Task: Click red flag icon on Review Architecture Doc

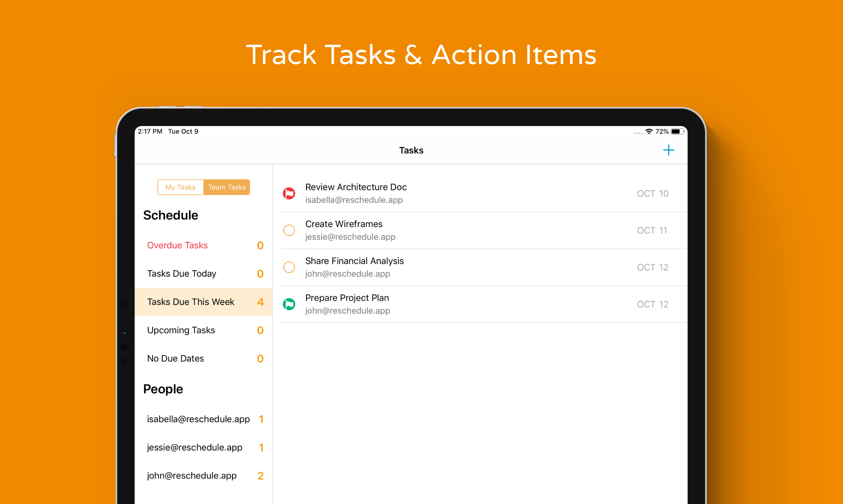Action: [x=289, y=193]
